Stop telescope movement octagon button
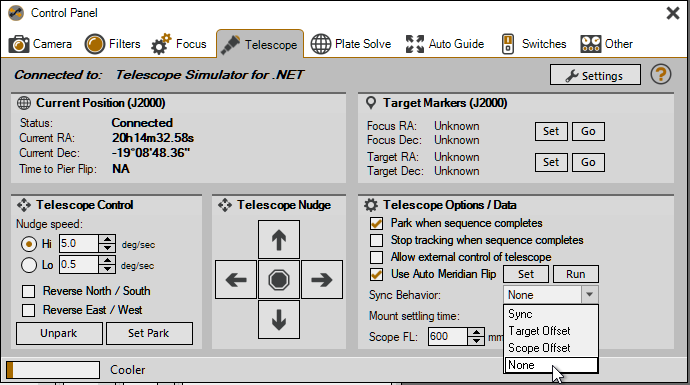Viewport: 690px width, 385px height. pyautogui.click(x=279, y=280)
